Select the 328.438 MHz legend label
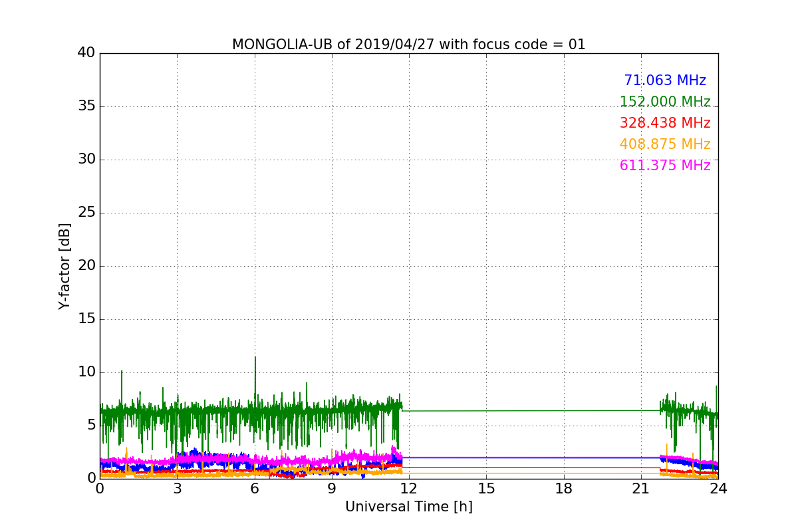Image resolution: width=798 pixels, height=532 pixels. pyautogui.click(x=665, y=123)
